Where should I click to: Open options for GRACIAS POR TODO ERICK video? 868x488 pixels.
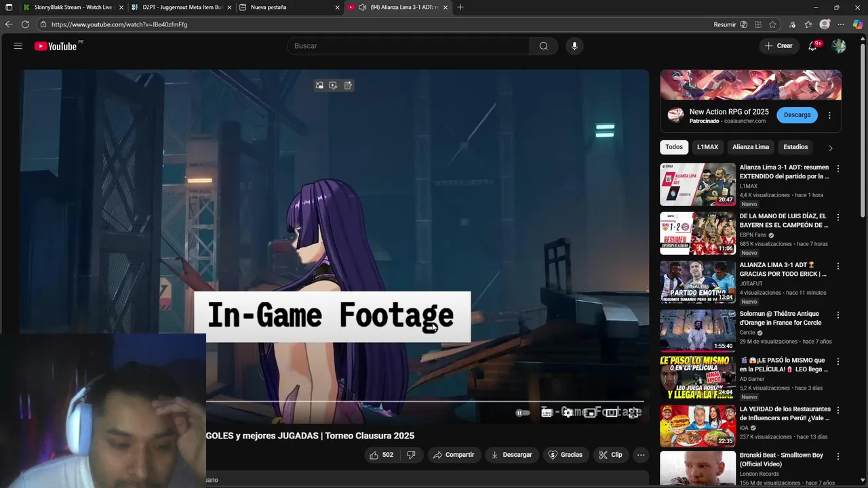[838, 266]
